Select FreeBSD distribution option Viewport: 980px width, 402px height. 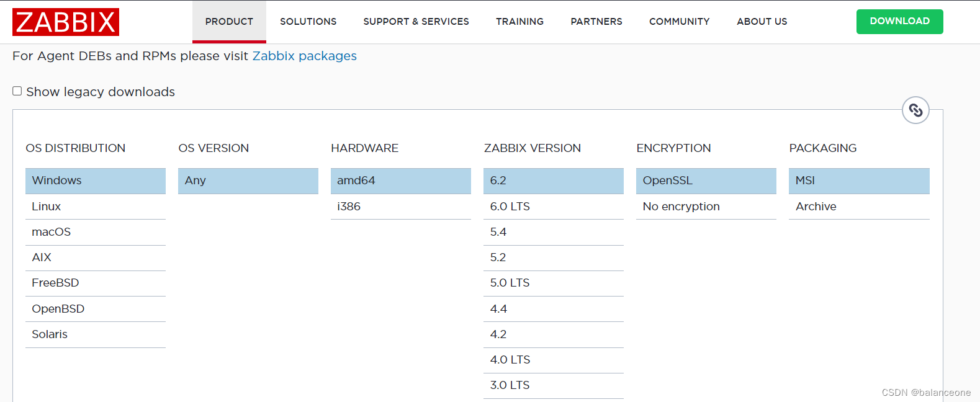(95, 283)
